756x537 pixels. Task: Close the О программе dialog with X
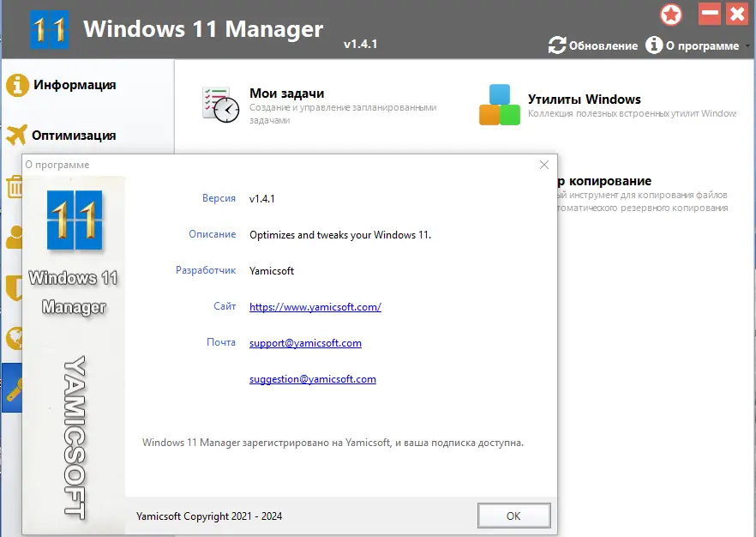pyautogui.click(x=543, y=165)
